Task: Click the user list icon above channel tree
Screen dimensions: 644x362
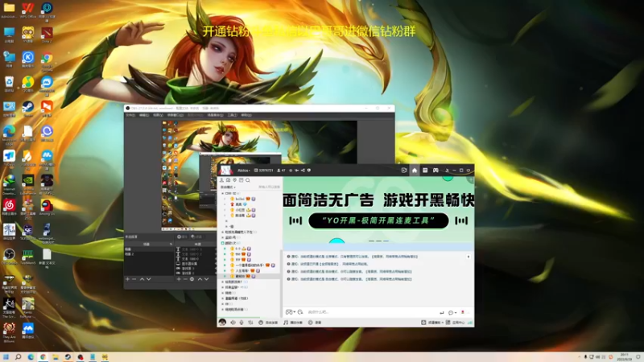Action: click(222, 180)
